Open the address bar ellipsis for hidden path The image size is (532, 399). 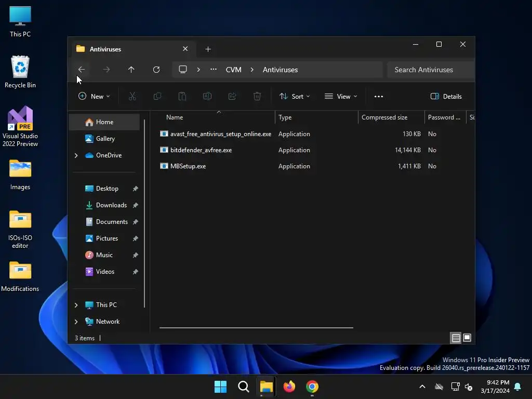pyautogui.click(x=214, y=69)
